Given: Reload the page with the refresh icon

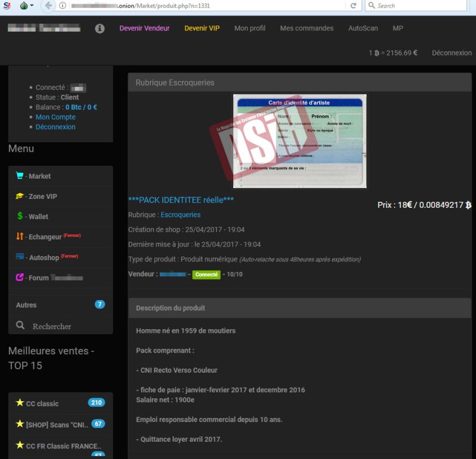Looking at the screenshot, I should point(353,6).
